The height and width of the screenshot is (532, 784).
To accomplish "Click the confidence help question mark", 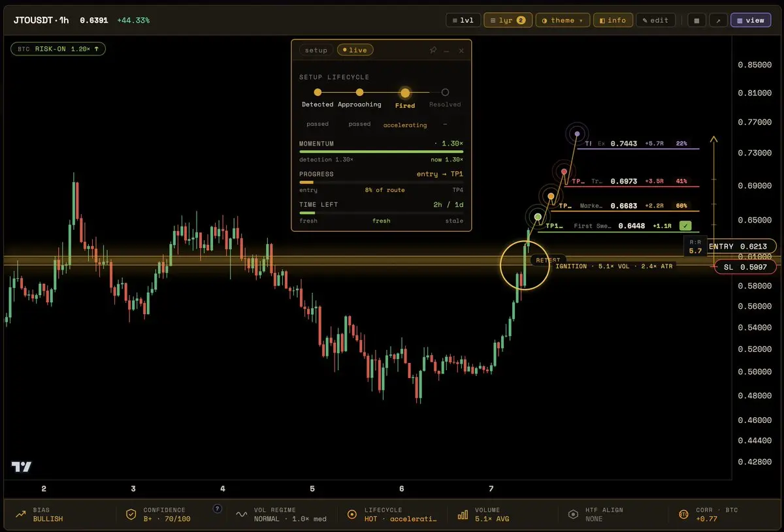I will [217, 509].
